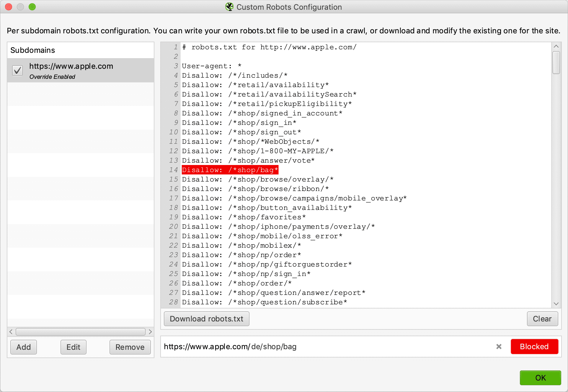Click the Add subdomain button
The height and width of the screenshot is (392, 568).
point(24,347)
